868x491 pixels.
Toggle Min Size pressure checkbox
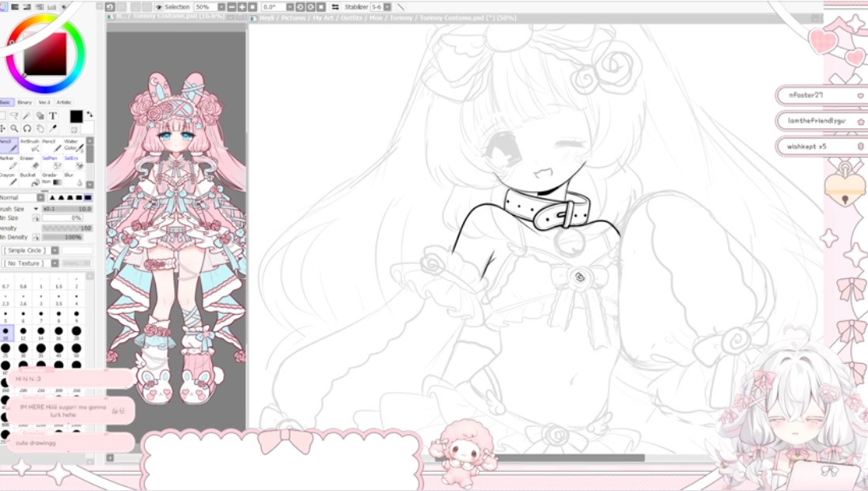coord(36,218)
